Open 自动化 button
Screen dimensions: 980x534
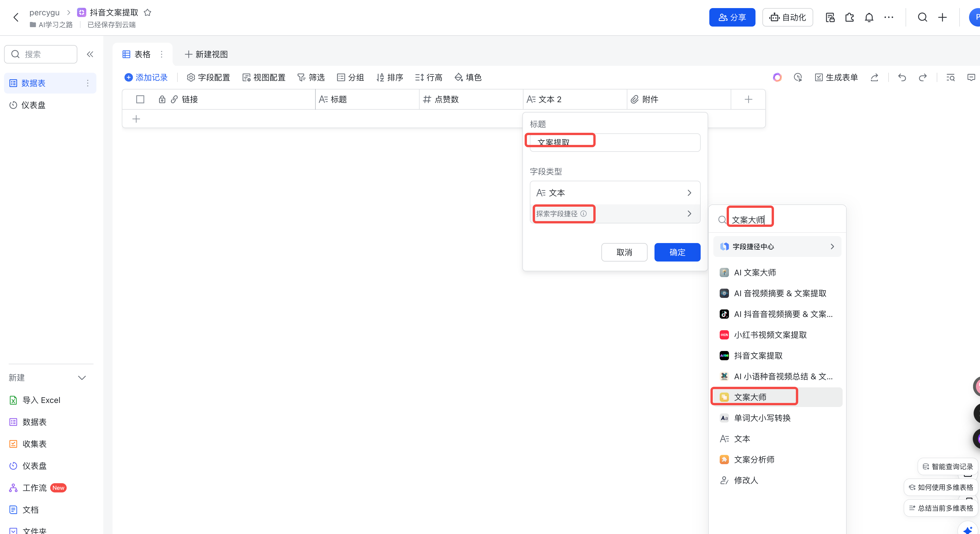(x=788, y=18)
